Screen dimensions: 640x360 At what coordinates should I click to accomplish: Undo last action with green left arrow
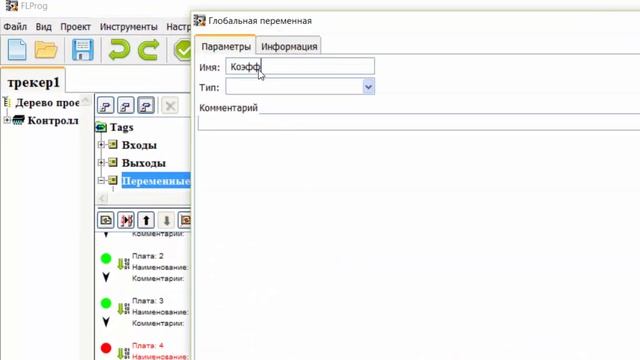(x=119, y=50)
